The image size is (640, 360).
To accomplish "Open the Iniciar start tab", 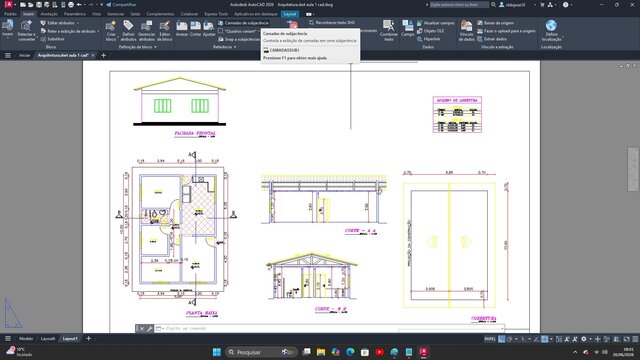I will click(24, 55).
